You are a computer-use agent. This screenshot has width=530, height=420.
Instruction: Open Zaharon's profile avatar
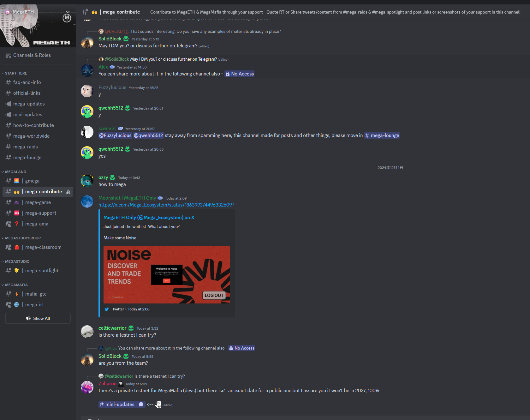click(x=87, y=387)
